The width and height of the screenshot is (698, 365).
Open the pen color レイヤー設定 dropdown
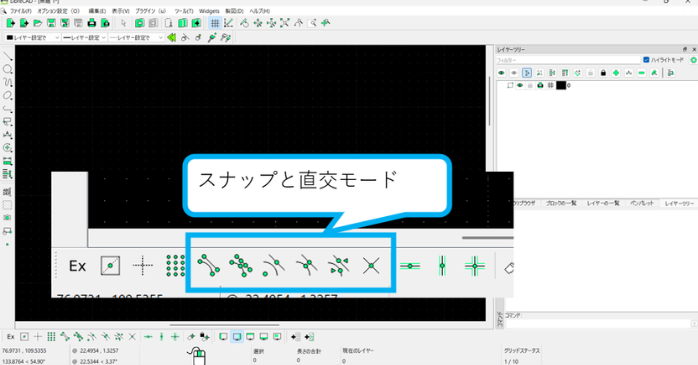32,38
